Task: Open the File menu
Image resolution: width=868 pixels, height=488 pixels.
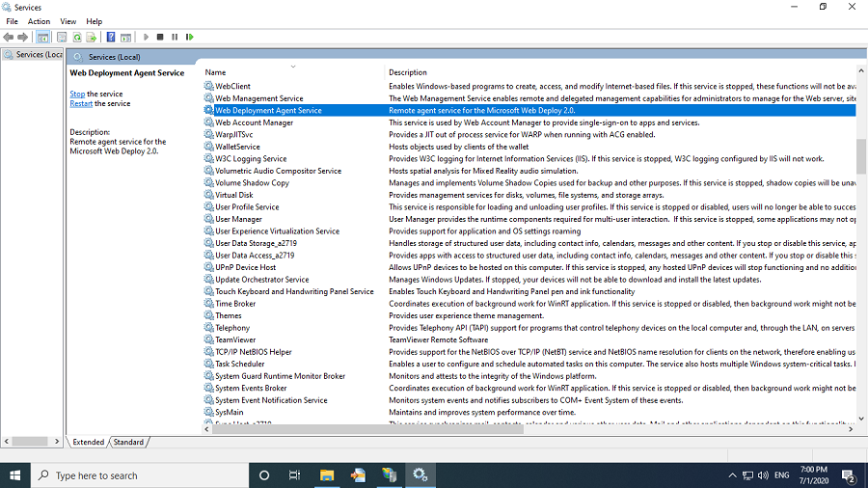Action: [x=12, y=21]
